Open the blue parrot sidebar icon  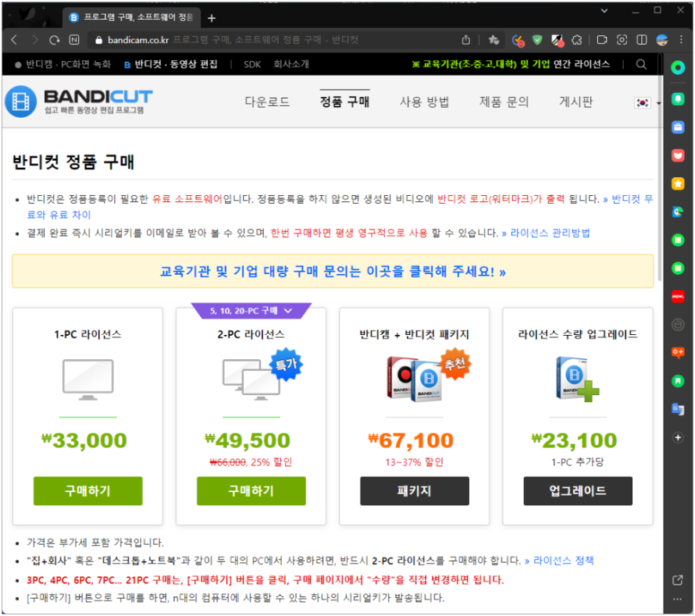tap(678, 212)
